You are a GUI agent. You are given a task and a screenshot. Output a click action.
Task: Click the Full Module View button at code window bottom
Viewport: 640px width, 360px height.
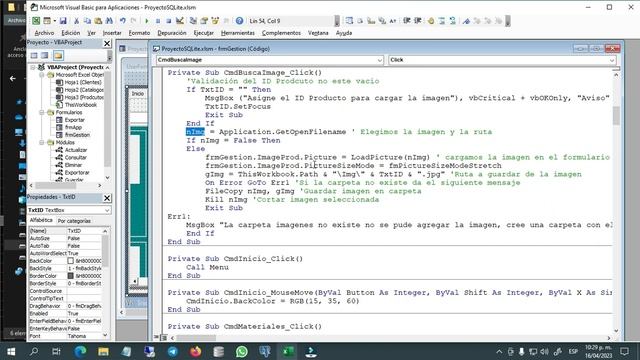tap(164, 338)
